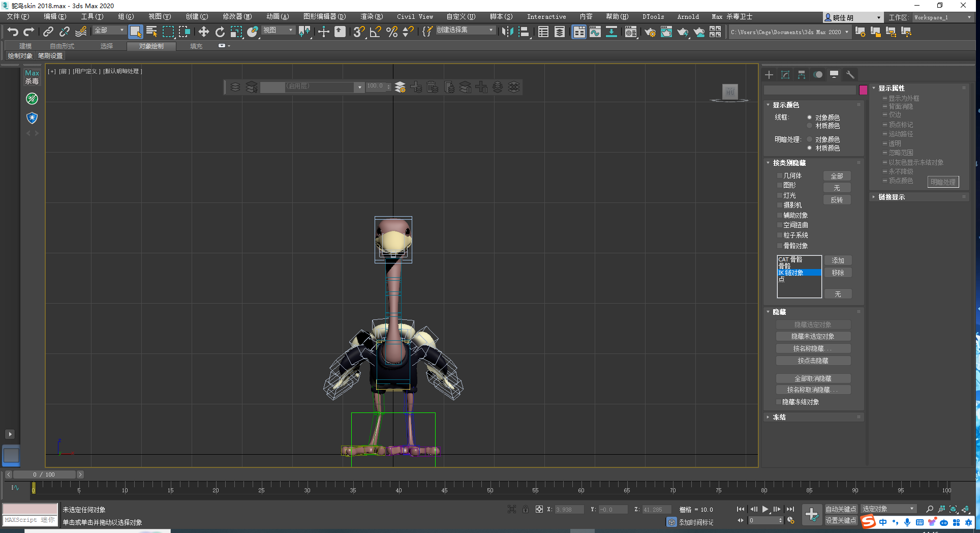Viewport: 980px width, 533px height.
Task: Switch to the 填充 ribbon tab
Action: pyautogui.click(x=196, y=46)
